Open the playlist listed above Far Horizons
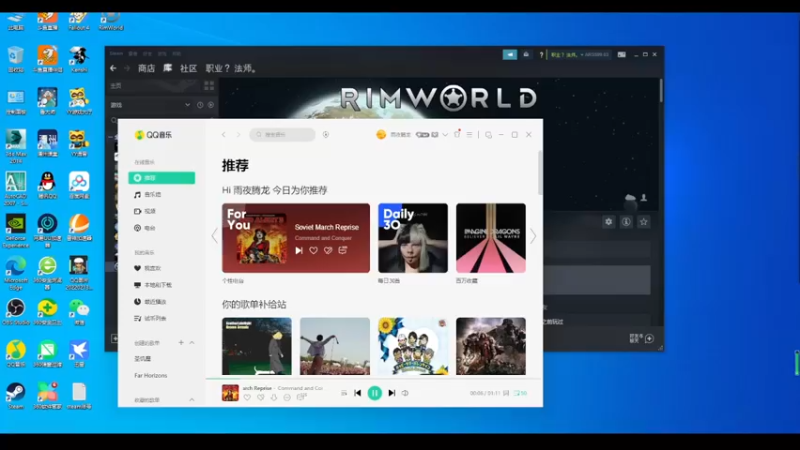The width and height of the screenshot is (800, 450). (x=143, y=359)
